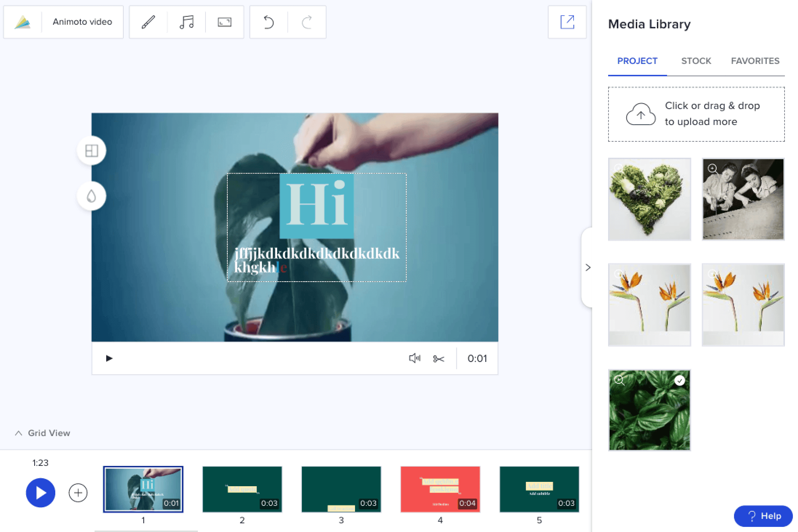Viewport: 798px width, 532px height.
Task: Click the Animoto logo icon
Action: click(23, 22)
